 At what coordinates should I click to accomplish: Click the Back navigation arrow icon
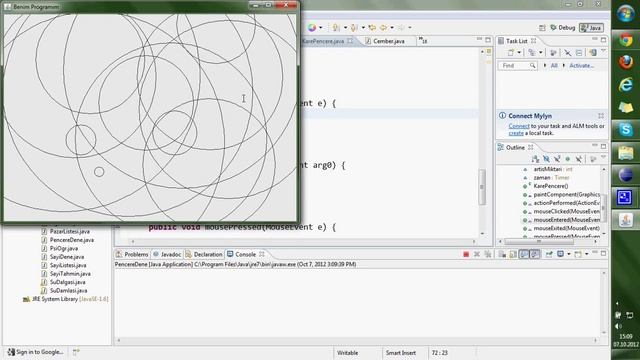point(383,27)
